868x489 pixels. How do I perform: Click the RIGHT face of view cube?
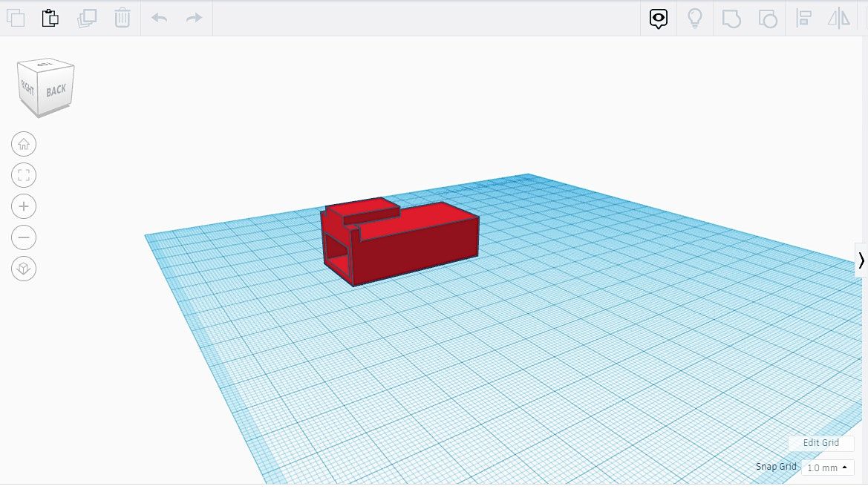click(x=27, y=88)
